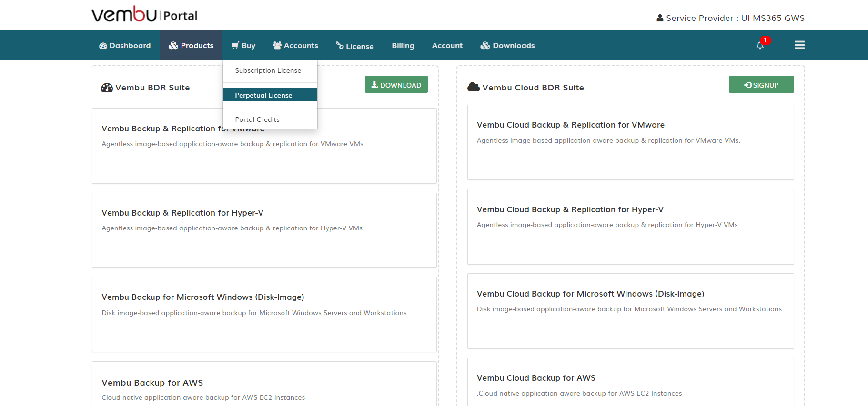
Task: Click the 'Vembu BDR Suite' heading
Action: (x=152, y=88)
